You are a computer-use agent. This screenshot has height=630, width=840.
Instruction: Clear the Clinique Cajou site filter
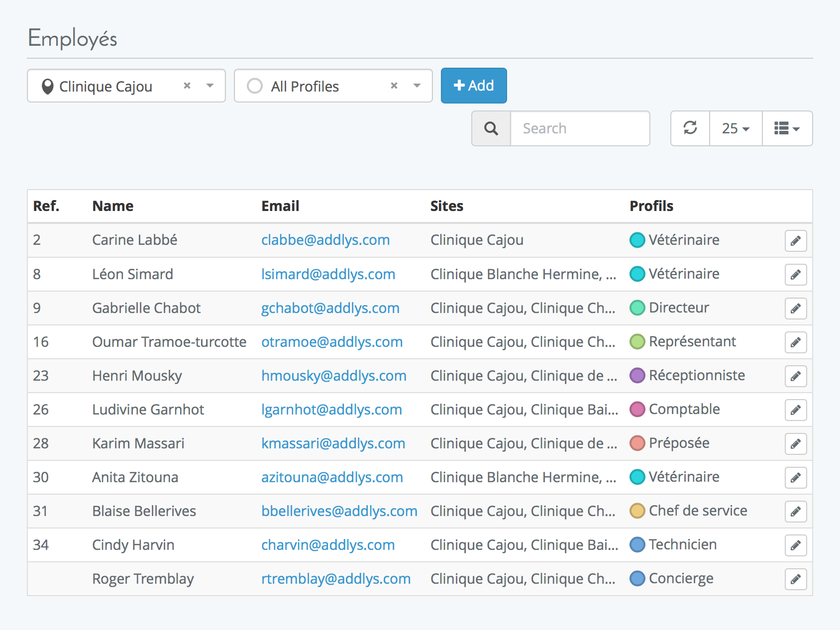pos(187,86)
